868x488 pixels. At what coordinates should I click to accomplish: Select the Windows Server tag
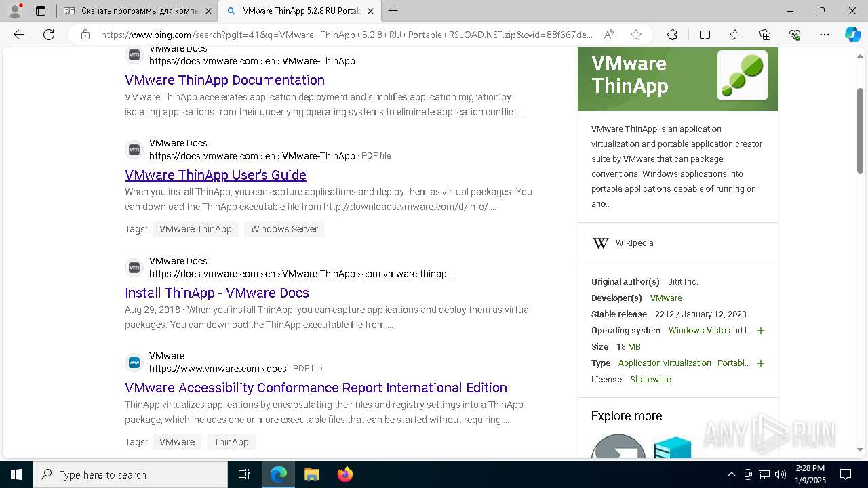click(284, 229)
